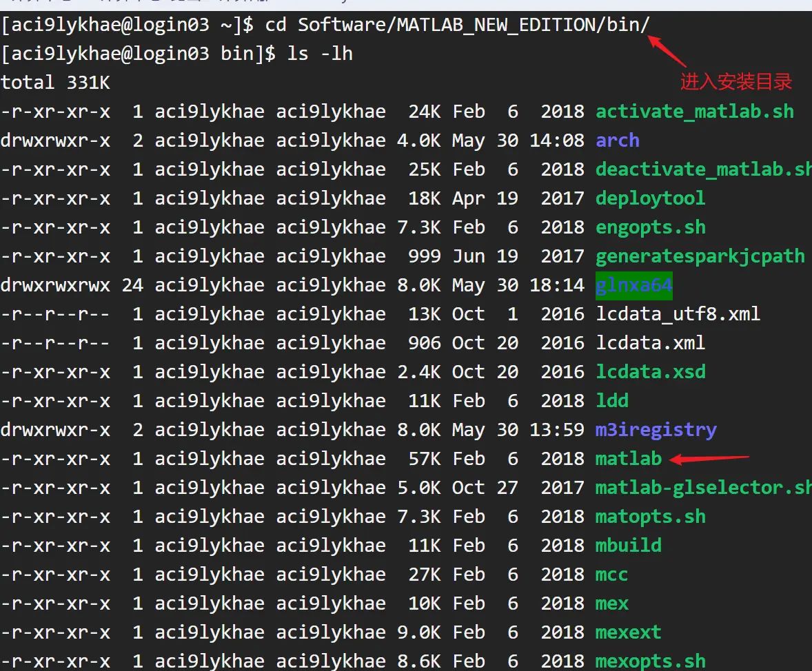Click the matopts.sh filename
The width and height of the screenshot is (812, 671).
651,517
